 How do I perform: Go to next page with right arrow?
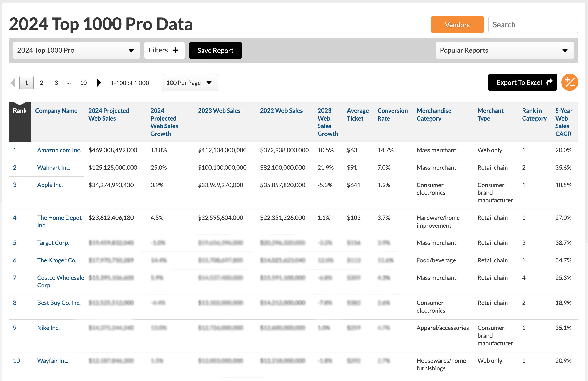[99, 82]
